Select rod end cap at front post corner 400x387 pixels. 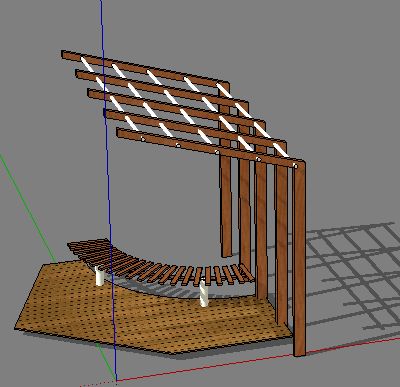295,165
